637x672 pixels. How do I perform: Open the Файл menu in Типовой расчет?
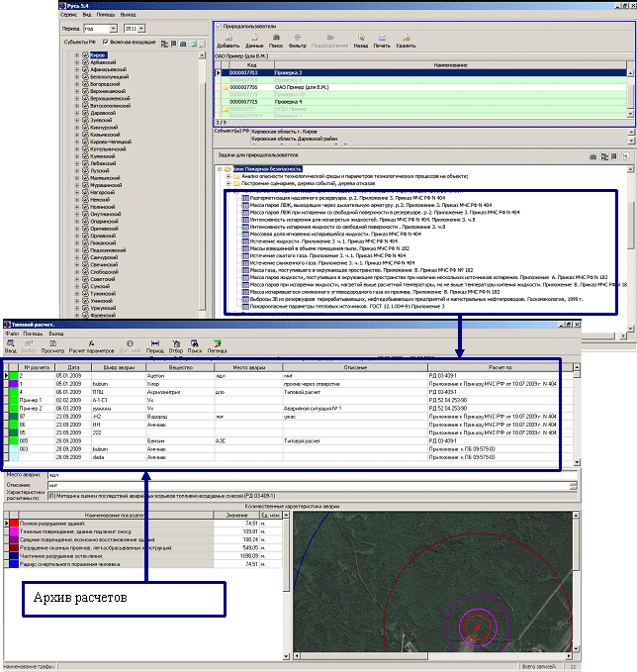click(x=12, y=335)
